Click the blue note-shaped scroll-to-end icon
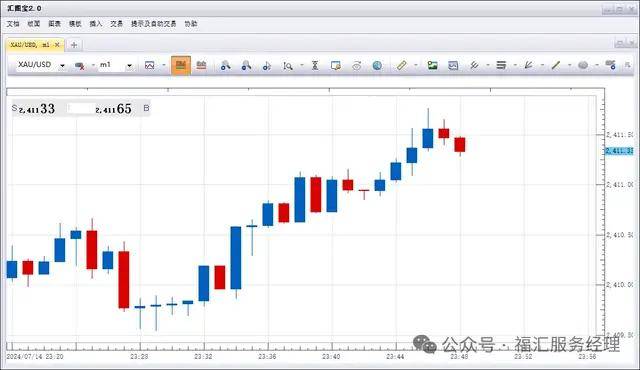The height and width of the screenshot is (370, 640). [x=267, y=65]
